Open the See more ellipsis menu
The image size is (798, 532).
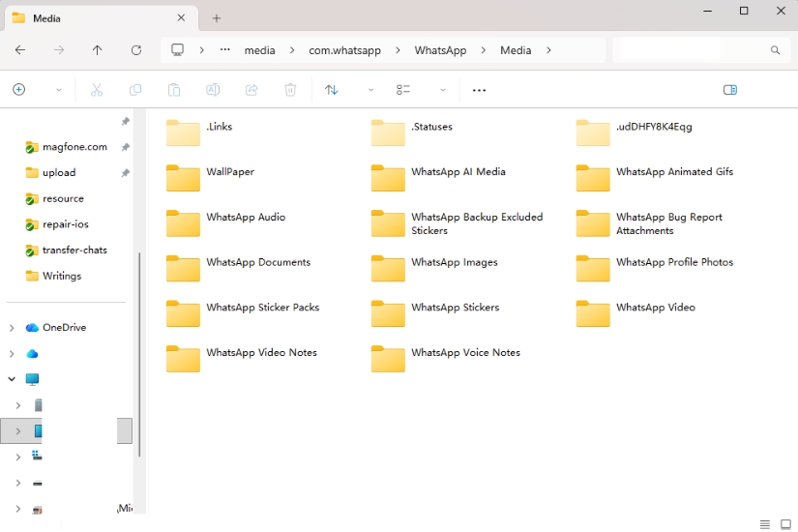click(479, 90)
